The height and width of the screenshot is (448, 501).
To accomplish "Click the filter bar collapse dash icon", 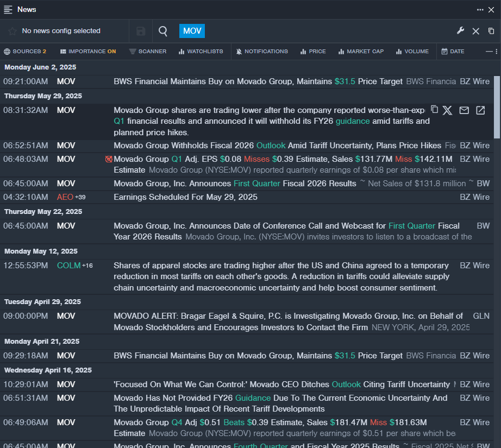I will coord(489,52).
